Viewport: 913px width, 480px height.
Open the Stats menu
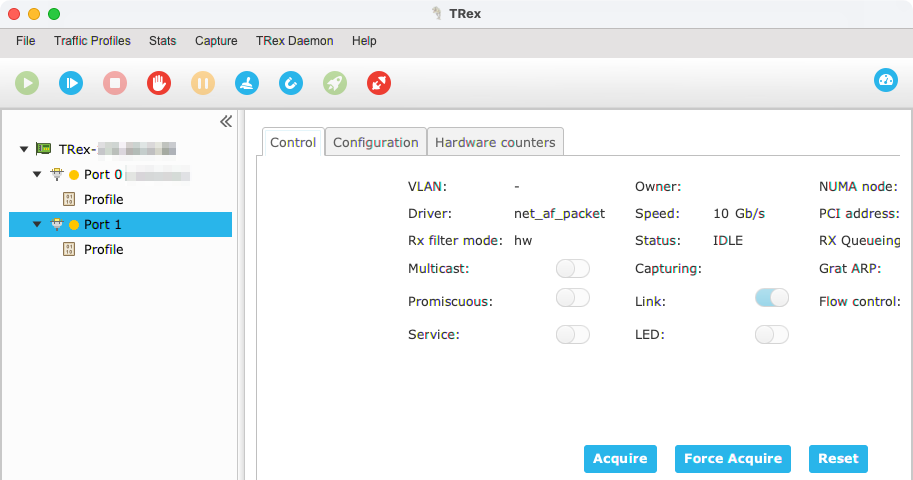(x=162, y=41)
